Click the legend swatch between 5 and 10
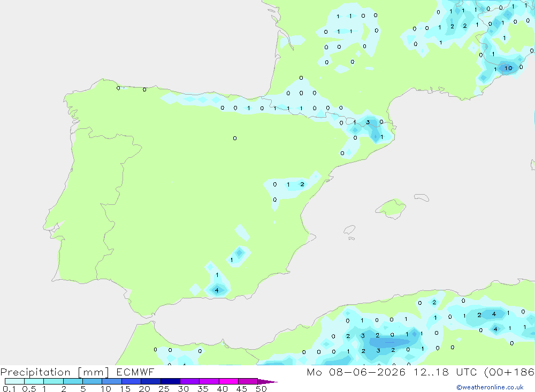535x392 pixels. pos(92,381)
